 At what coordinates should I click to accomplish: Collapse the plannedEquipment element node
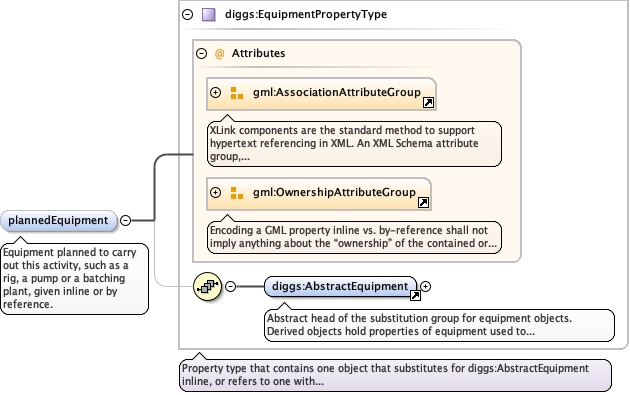tap(125, 220)
